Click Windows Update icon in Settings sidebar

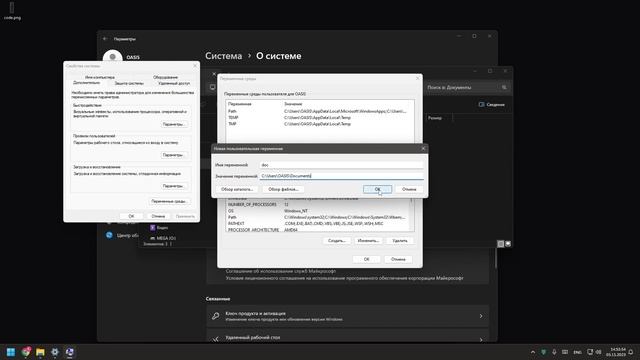pos(109,235)
